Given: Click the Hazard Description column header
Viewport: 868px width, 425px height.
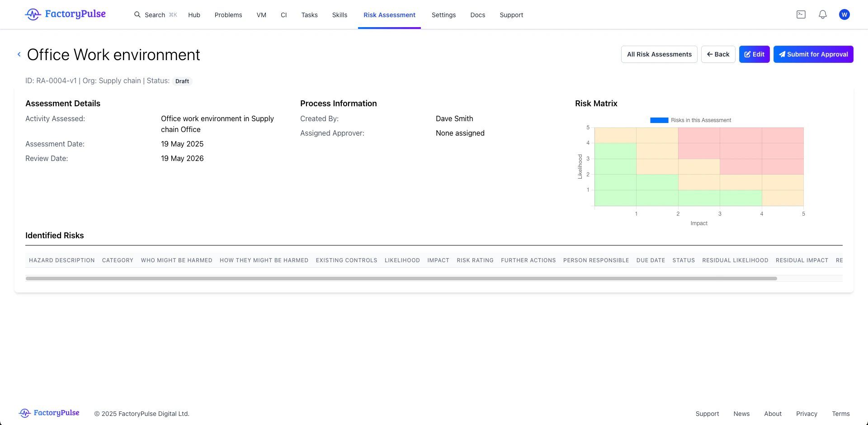Looking at the screenshot, I should [62, 260].
